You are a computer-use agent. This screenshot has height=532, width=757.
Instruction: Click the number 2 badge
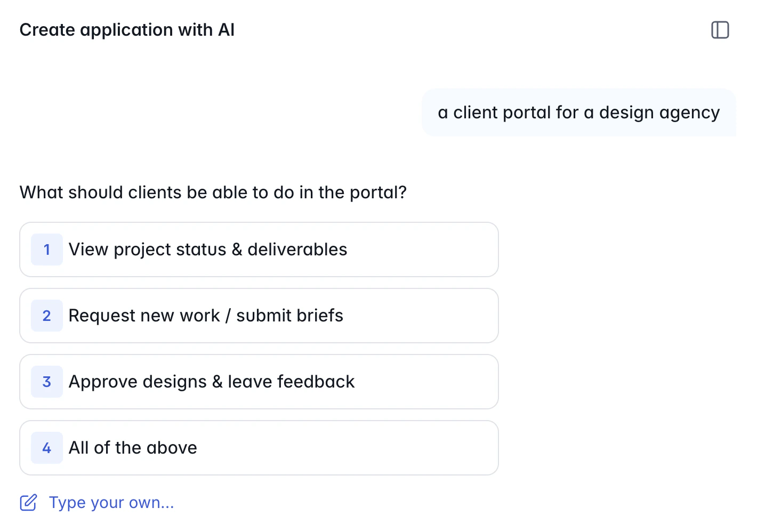pyautogui.click(x=47, y=316)
